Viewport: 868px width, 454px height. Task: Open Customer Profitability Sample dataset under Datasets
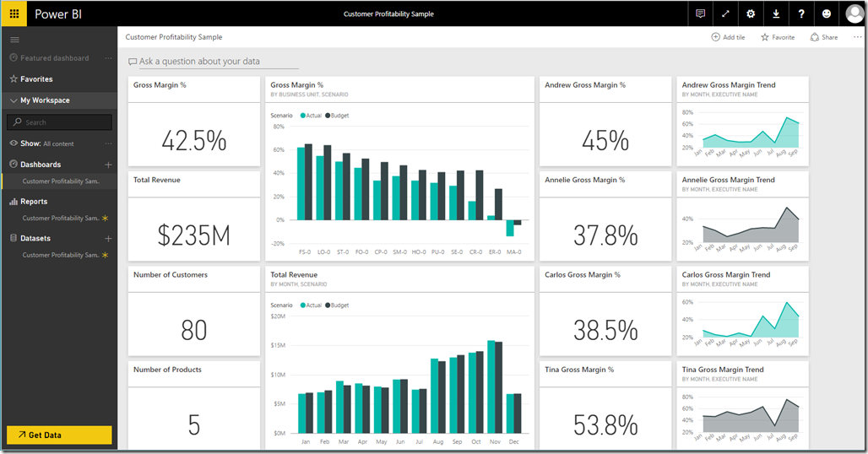coord(59,256)
